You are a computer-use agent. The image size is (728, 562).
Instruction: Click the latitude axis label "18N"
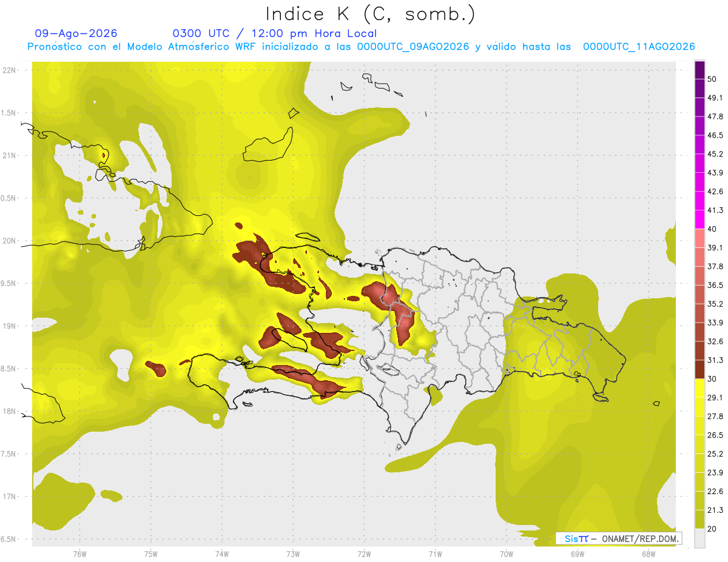tap(10, 411)
